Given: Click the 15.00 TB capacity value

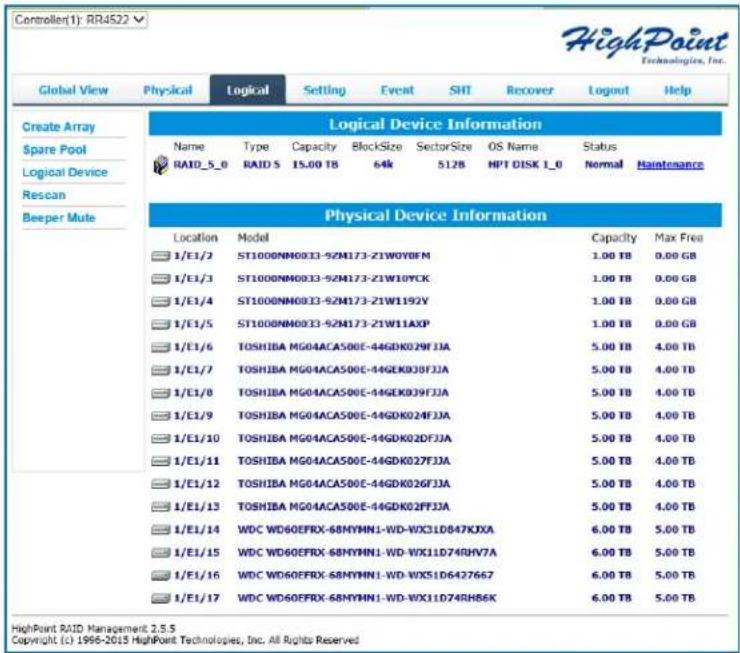Looking at the screenshot, I should [x=315, y=164].
